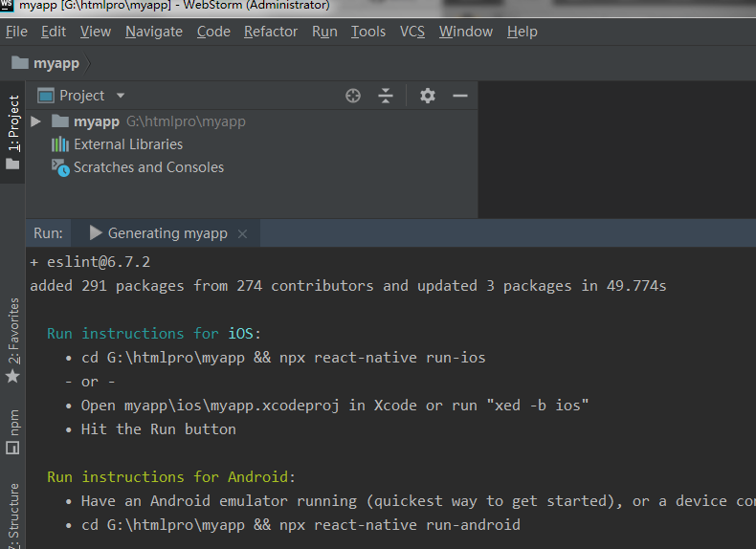Screen dimensions: 756x549
Task: Click the Favorites star icon
Action: (12, 376)
